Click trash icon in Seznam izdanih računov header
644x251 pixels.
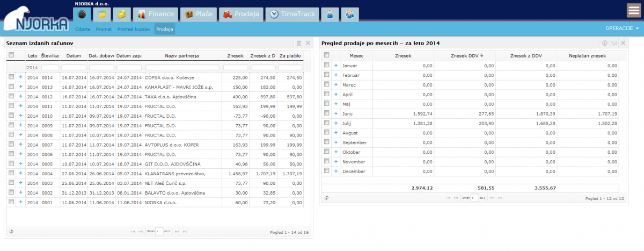click(x=299, y=43)
